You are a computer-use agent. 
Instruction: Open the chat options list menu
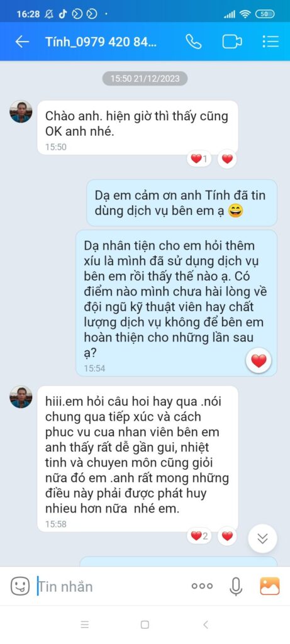click(x=270, y=42)
